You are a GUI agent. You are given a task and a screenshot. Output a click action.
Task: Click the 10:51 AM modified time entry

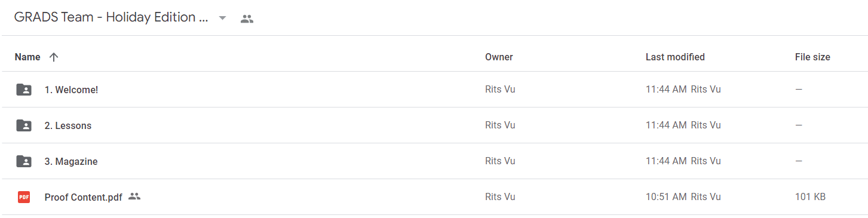666,196
